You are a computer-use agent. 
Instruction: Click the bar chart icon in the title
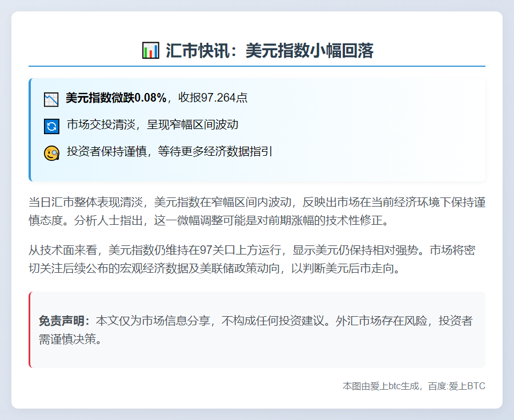click(150, 51)
